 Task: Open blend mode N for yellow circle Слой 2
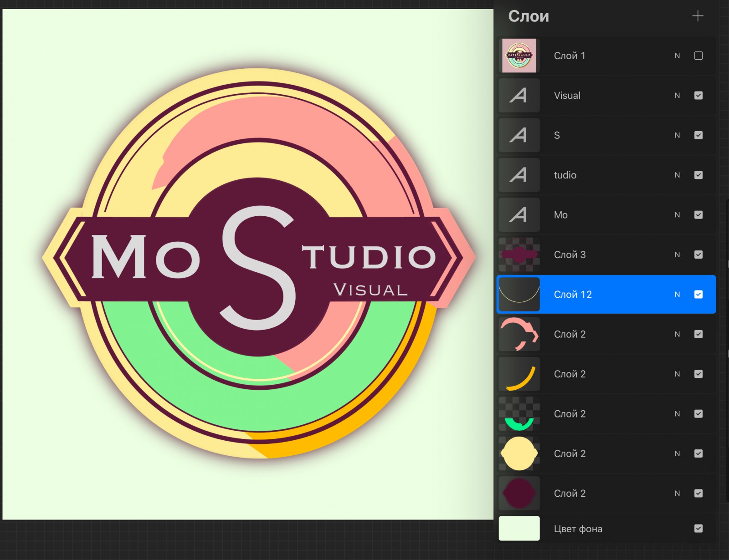coord(678,453)
